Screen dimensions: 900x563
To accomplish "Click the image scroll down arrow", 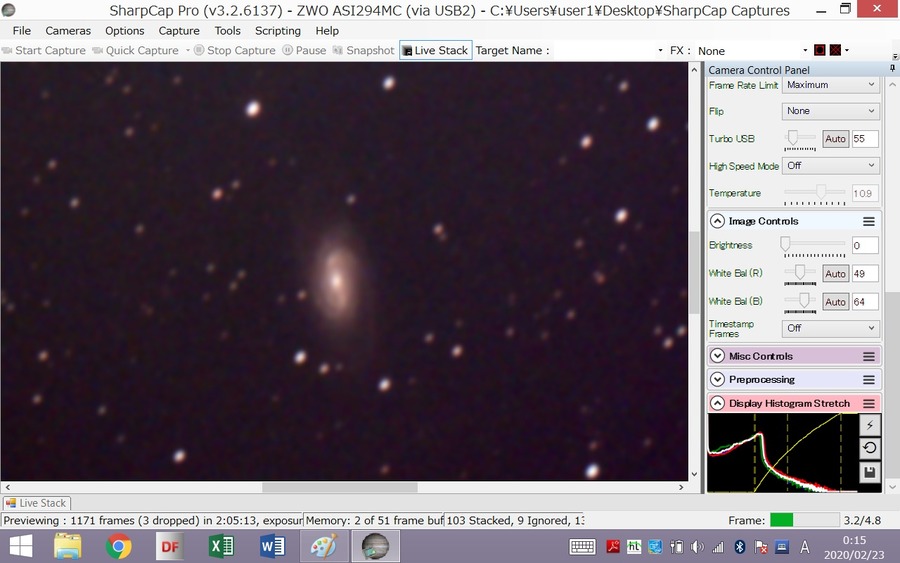I will (694, 474).
